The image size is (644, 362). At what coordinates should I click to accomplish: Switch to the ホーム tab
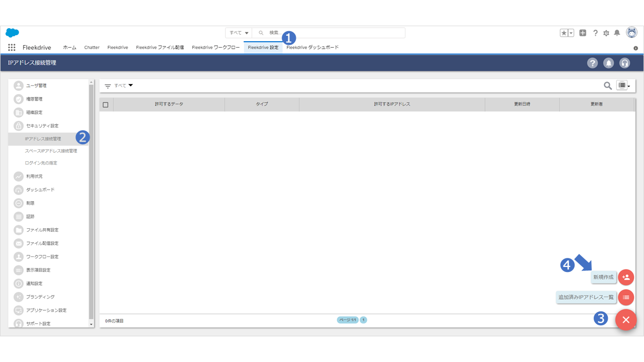pyautogui.click(x=69, y=47)
